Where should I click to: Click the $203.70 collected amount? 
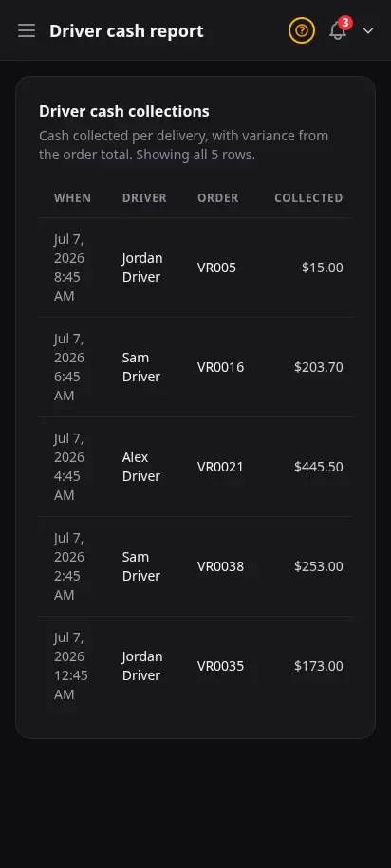point(319,367)
